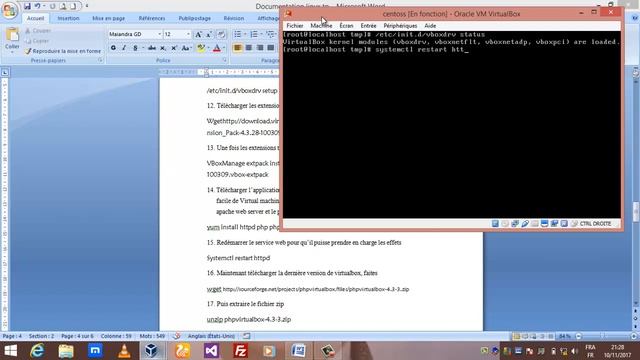Open VLC media player from the taskbar

[124, 351]
